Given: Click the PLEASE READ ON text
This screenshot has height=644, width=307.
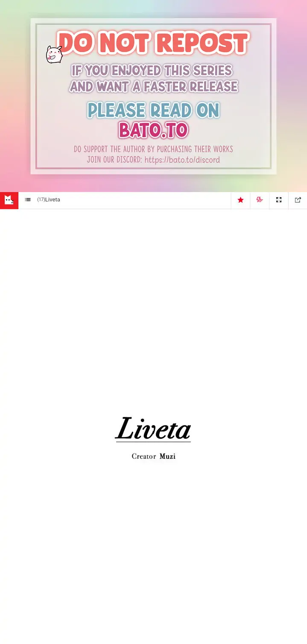Looking at the screenshot, I should [153, 110].
